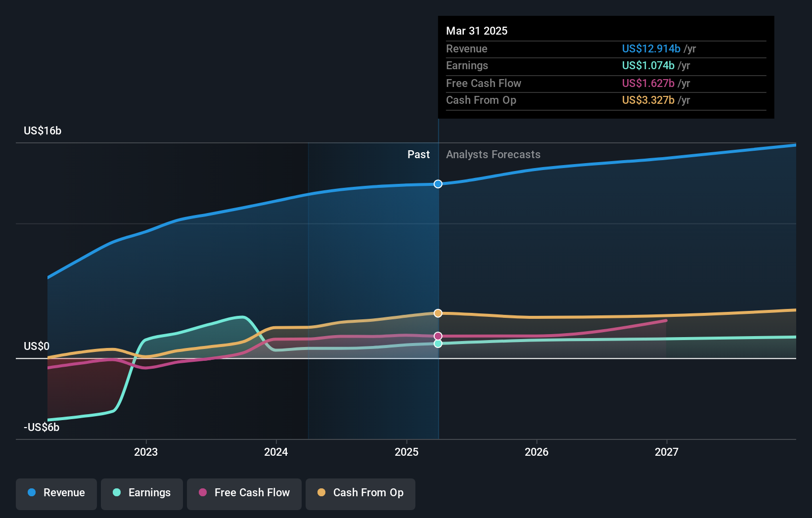Click the US$1.627b free cash flow value
The width and height of the screenshot is (812, 518).
648,83
